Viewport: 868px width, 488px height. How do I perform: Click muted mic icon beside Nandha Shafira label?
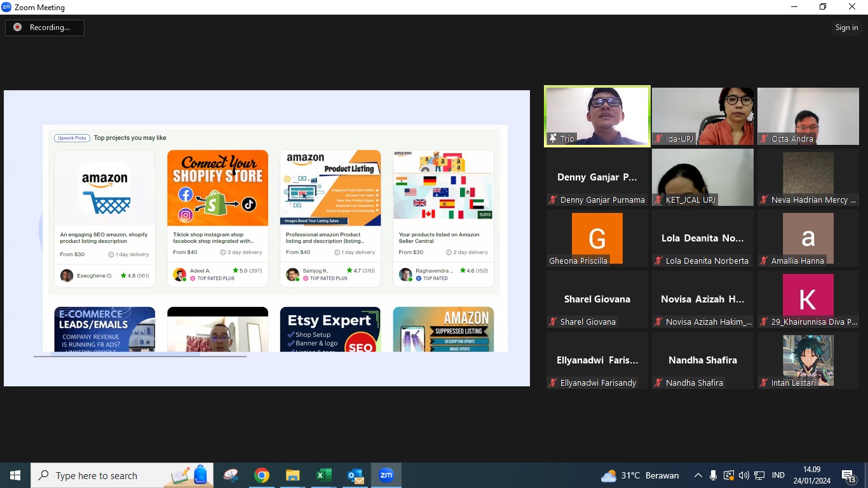(x=658, y=383)
